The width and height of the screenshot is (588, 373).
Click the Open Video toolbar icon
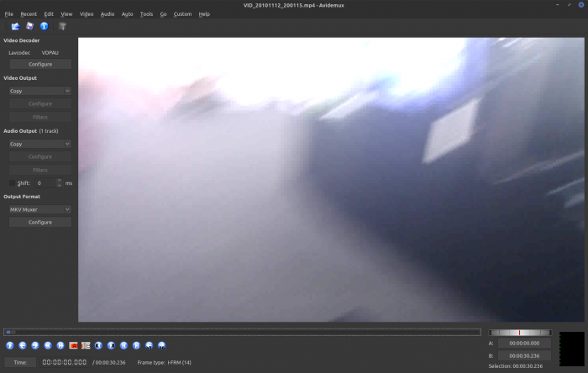click(x=16, y=26)
